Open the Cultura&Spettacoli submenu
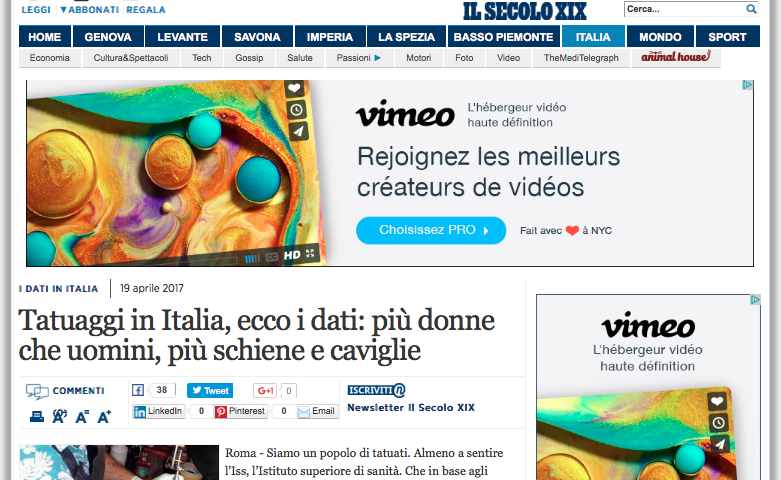Image resolution: width=781 pixels, height=480 pixels. point(131,58)
